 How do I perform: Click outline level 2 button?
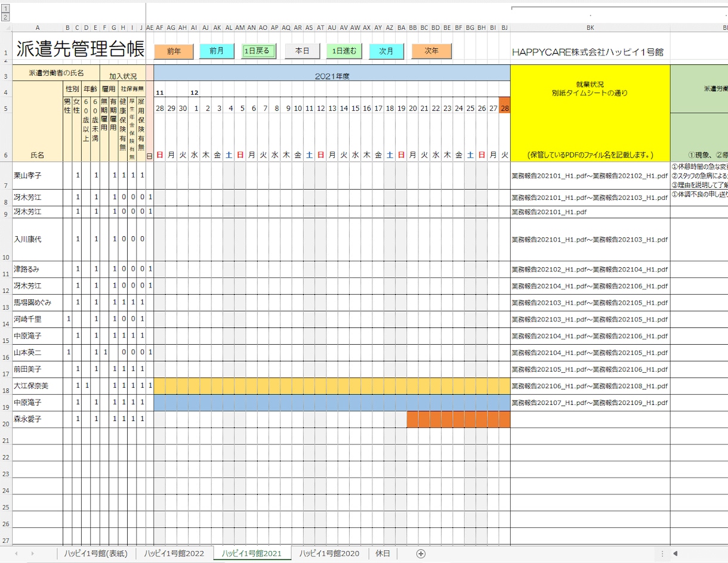click(x=5, y=17)
